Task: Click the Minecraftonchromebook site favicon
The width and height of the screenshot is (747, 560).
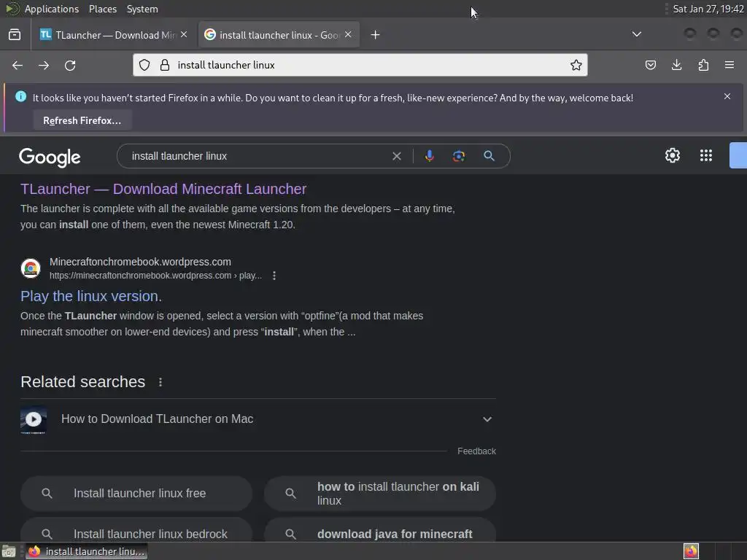Action: pos(31,268)
